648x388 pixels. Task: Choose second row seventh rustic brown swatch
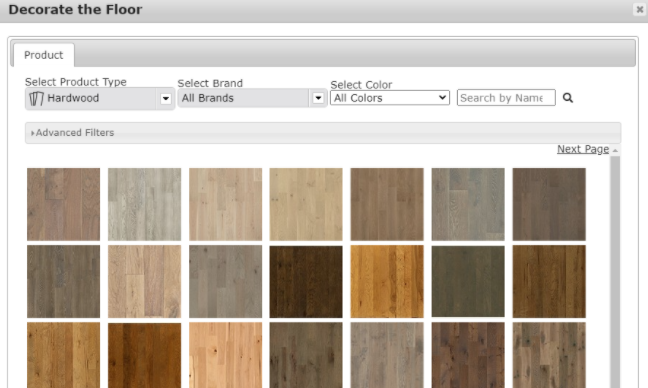pos(549,281)
